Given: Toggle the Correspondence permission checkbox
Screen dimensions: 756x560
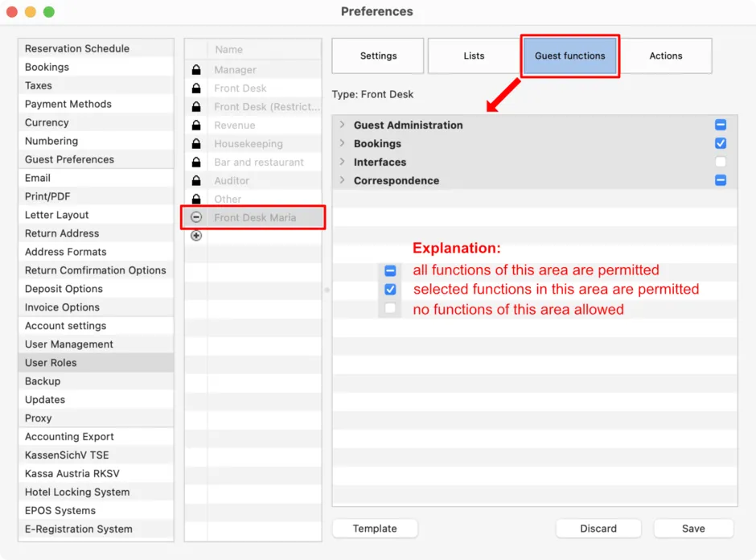Looking at the screenshot, I should tap(721, 180).
